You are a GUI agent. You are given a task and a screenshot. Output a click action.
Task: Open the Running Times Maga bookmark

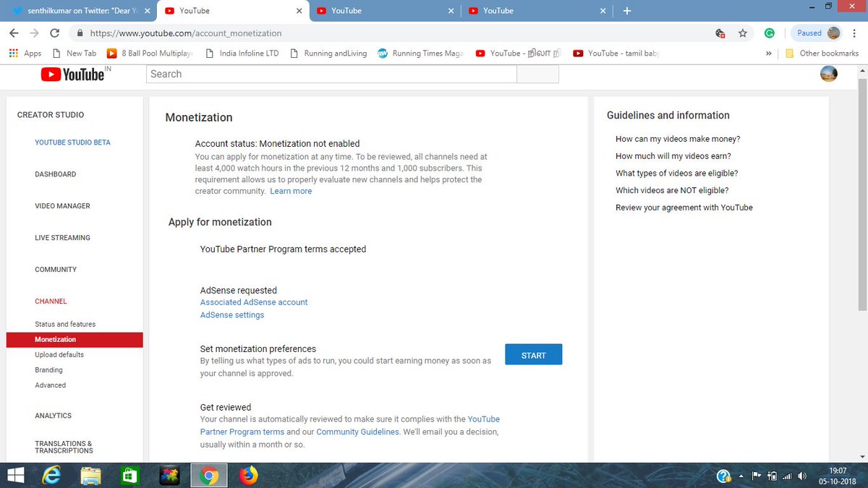coord(421,53)
